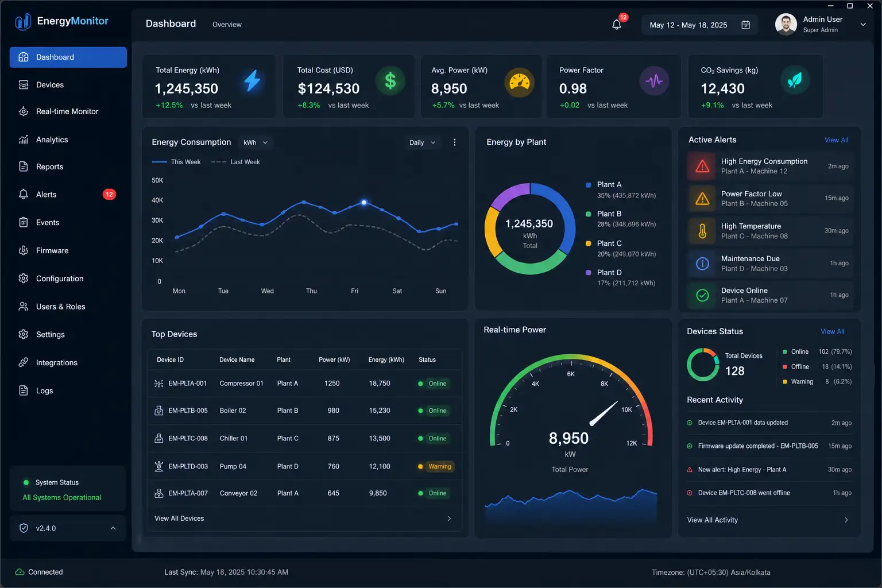This screenshot has height=588, width=882.
Task: Click the Last Sync timestamp in status bar
Action: click(x=226, y=572)
